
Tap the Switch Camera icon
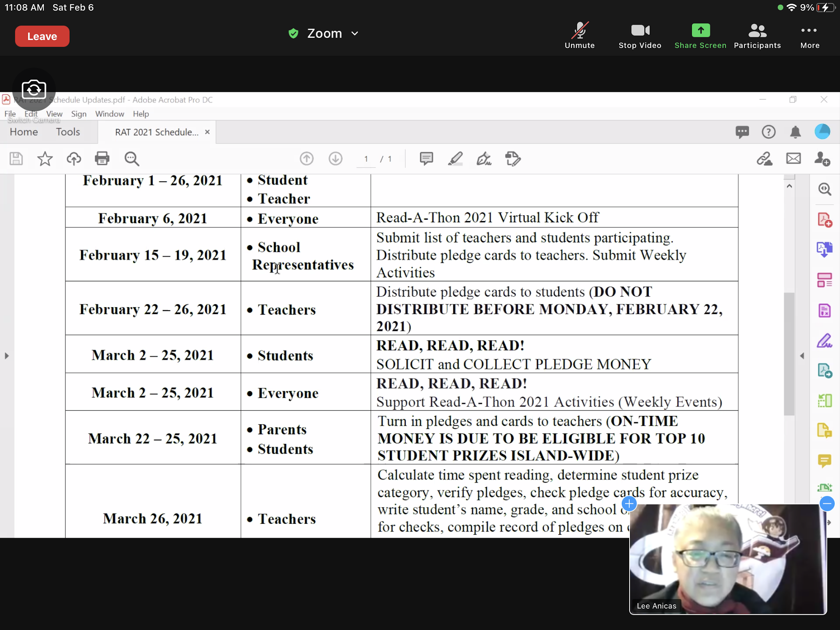[34, 89]
